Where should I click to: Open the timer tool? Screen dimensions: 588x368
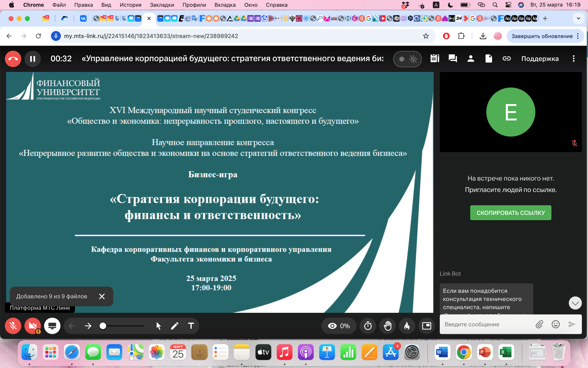pyautogui.click(x=368, y=326)
